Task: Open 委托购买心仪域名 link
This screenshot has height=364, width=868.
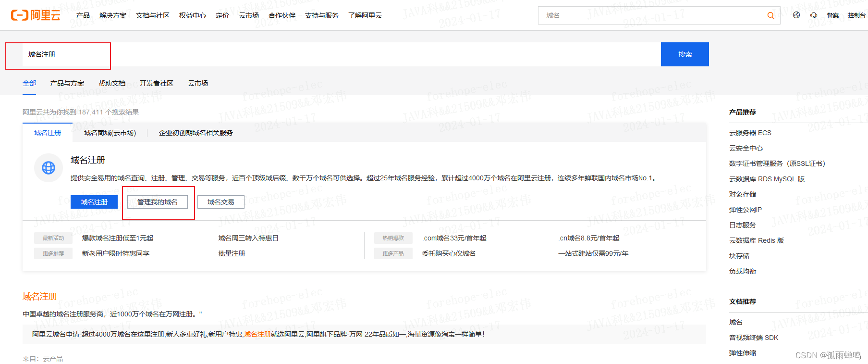Action: (449, 253)
